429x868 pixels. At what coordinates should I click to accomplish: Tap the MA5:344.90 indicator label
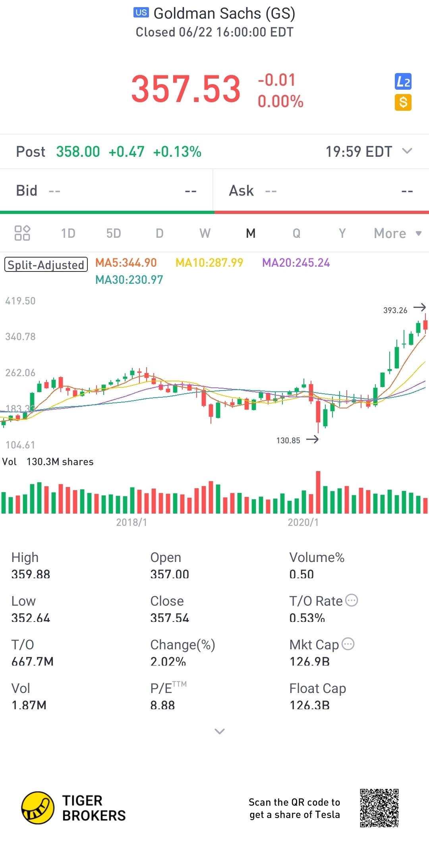[126, 263]
